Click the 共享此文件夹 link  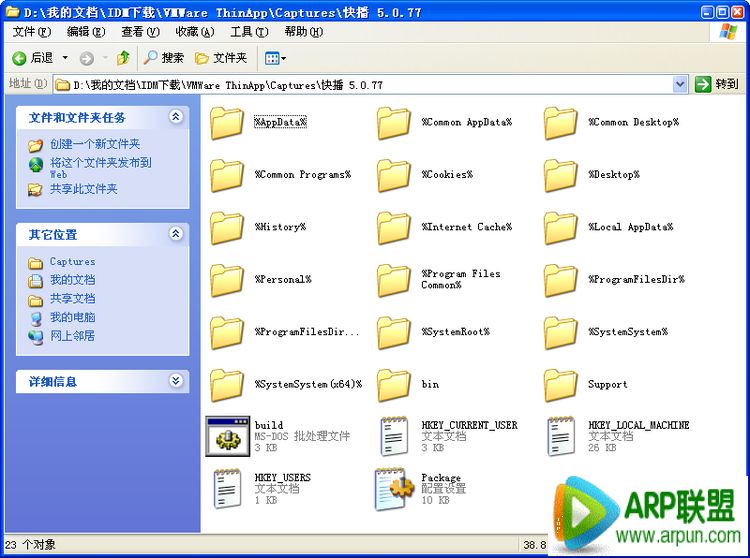(84, 189)
